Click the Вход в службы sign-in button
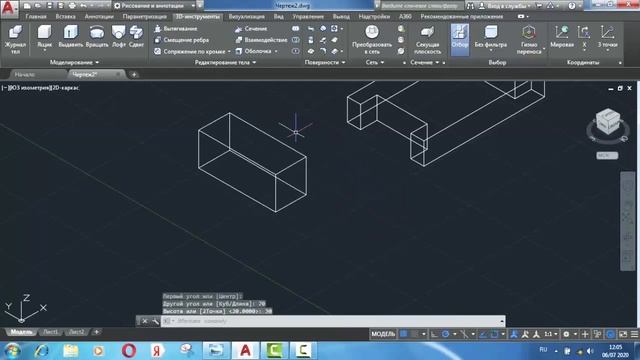Image resolution: width=640 pixels, height=360 pixels. point(505,6)
